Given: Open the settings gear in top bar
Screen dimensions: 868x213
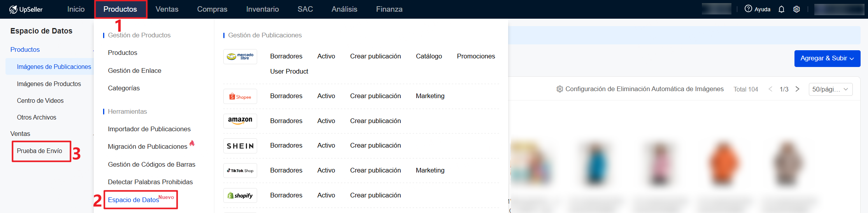Looking at the screenshot, I should pyautogui.click(x=796, y=9).
